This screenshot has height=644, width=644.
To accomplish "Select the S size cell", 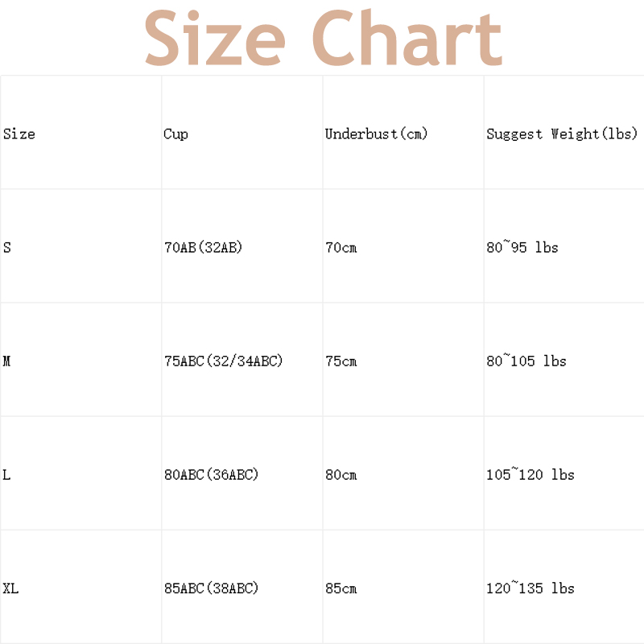I will pyautogui.click(x=81, y=246).
